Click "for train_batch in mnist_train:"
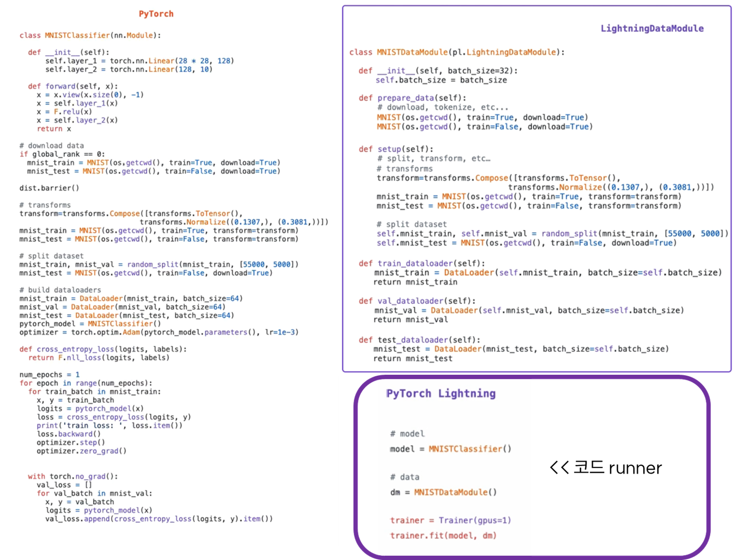Image resolution: width=736 pixels, height=560 pixels. click(95, 391)
